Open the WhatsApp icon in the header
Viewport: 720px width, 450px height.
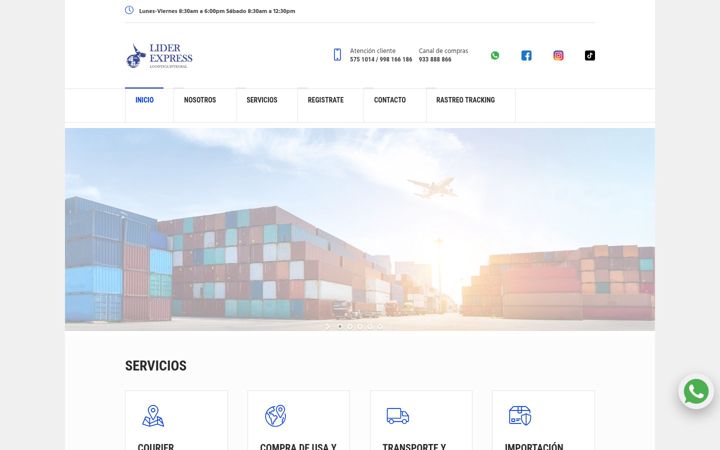pyautogui.click(x=495, y=56)
